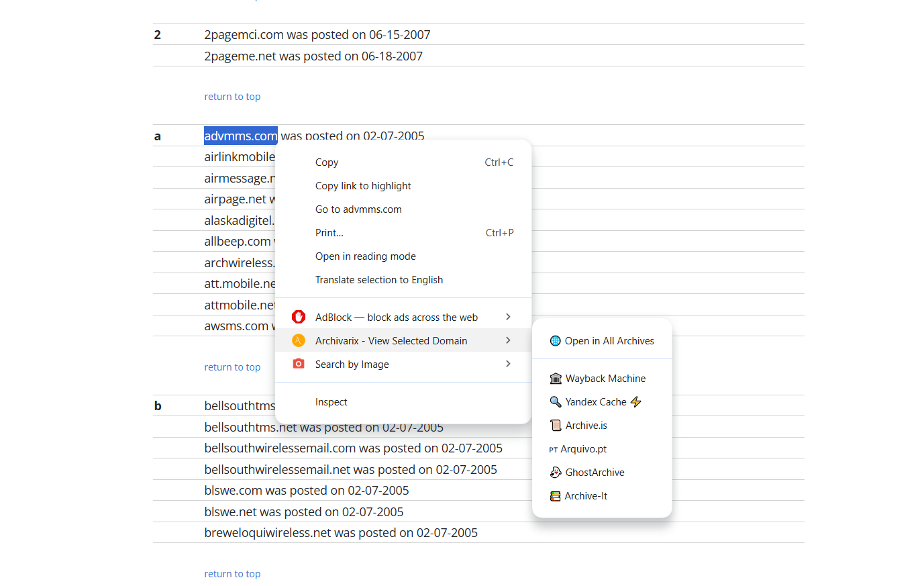Image resolution: width=924 pixels, height=586 pixels.
Task: Click the orange Archivarix icon
Action: click(299, 341)
